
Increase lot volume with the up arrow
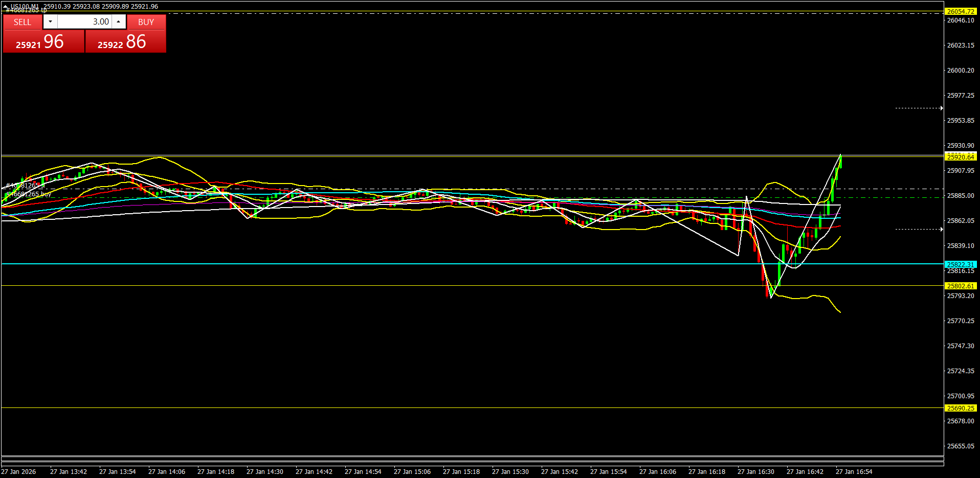[119, 21]
